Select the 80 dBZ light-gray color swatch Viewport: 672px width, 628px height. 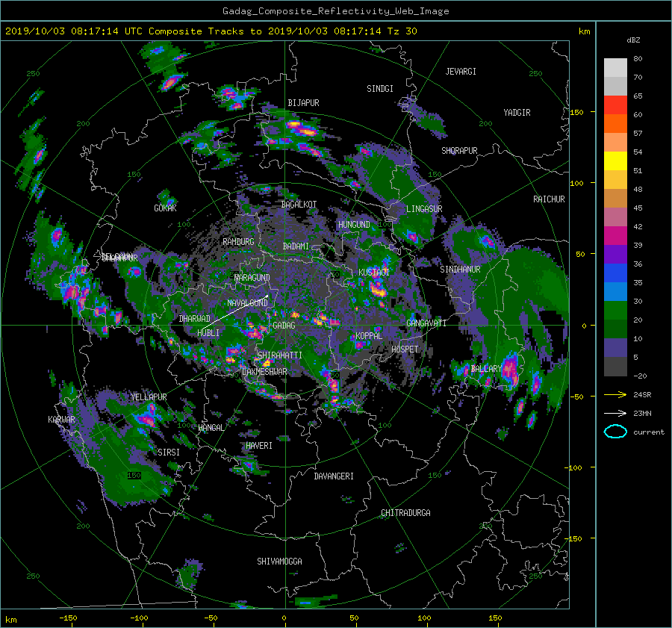click(615, 67)
